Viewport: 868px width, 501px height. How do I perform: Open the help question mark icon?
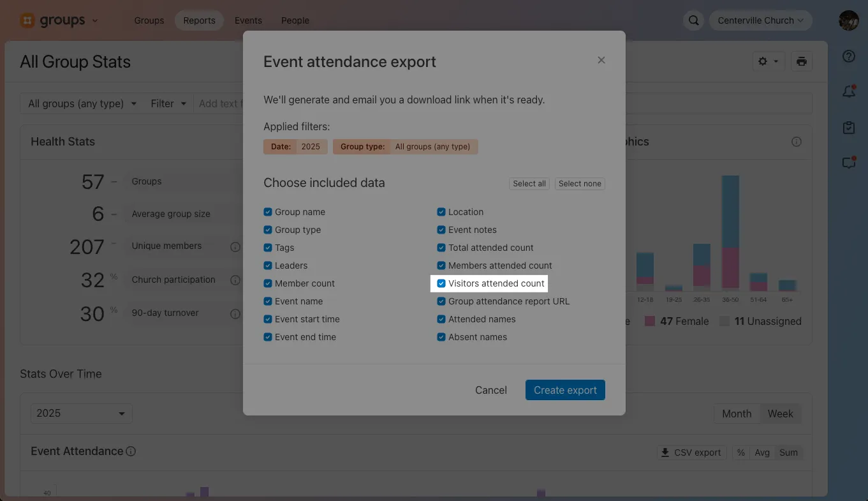[848, 56]
